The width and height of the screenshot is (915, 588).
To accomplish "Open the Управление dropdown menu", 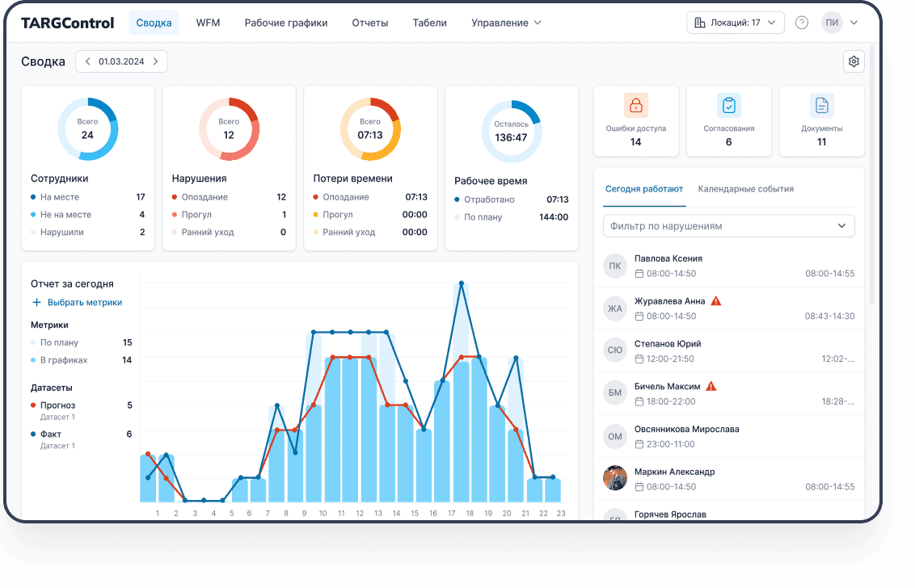I will coord(506,23).
